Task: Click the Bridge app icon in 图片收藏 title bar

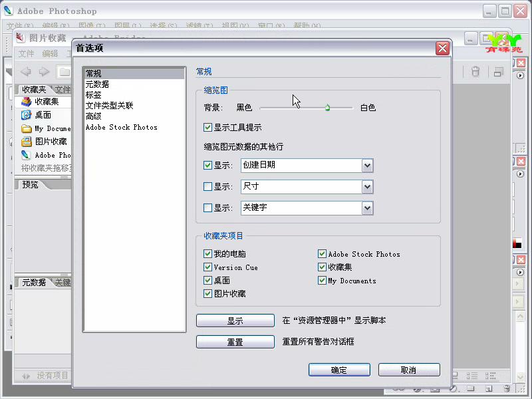Action: point(21,38)
